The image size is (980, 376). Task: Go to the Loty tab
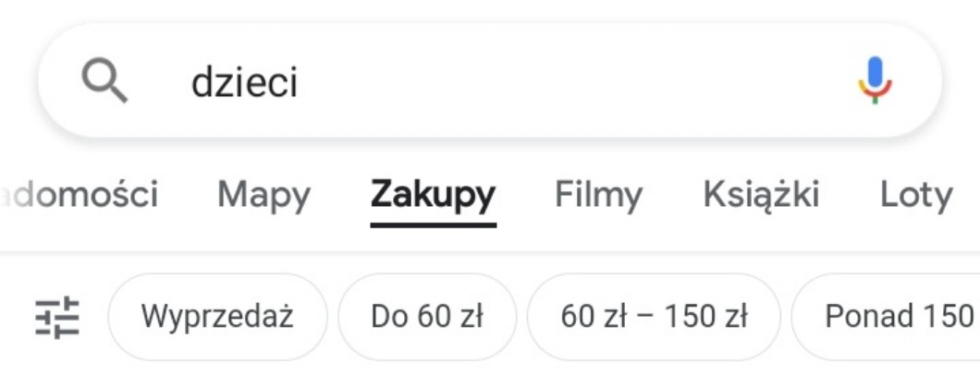[x=915, y=195]
